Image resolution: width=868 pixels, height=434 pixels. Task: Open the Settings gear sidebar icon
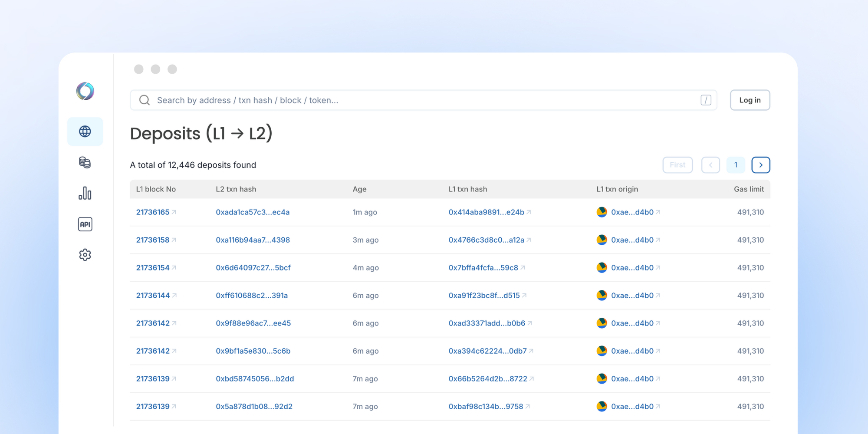point(85,255)
